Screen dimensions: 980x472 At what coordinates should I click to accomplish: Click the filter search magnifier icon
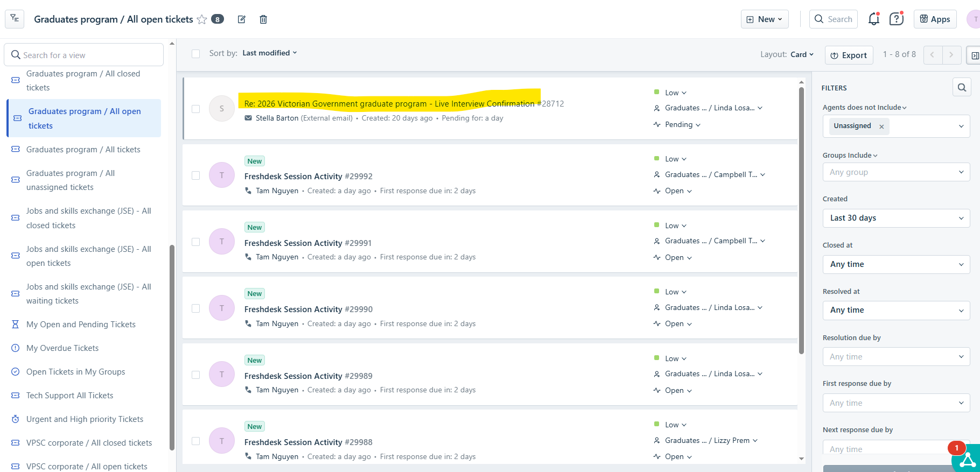click(962, 87)
